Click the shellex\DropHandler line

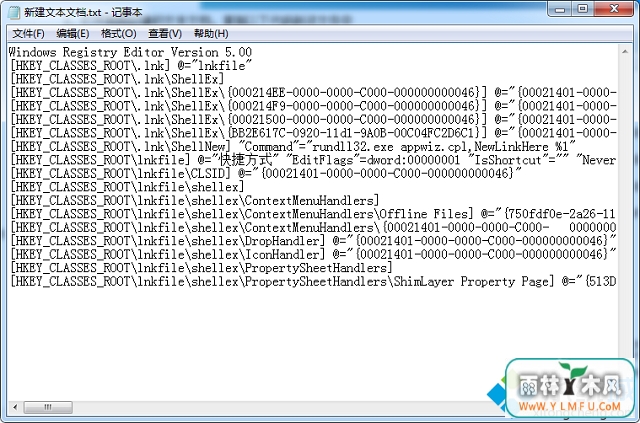point(313,241)
